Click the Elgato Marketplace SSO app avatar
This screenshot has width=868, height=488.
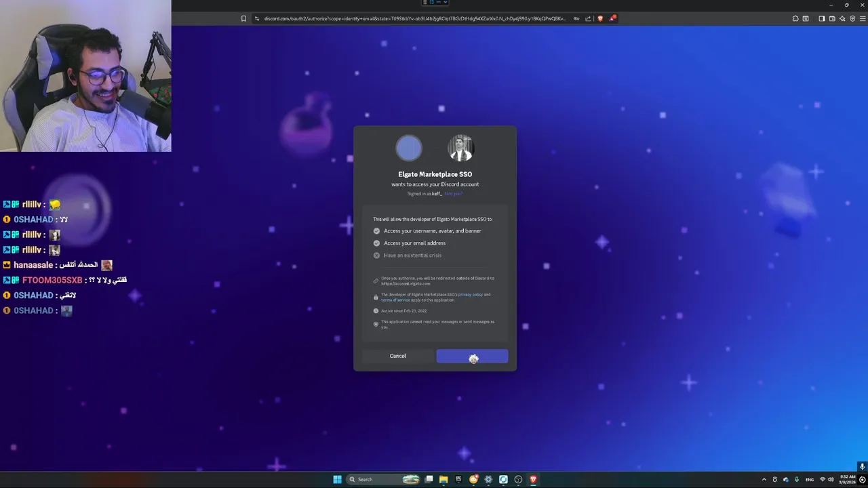point(409,148)
